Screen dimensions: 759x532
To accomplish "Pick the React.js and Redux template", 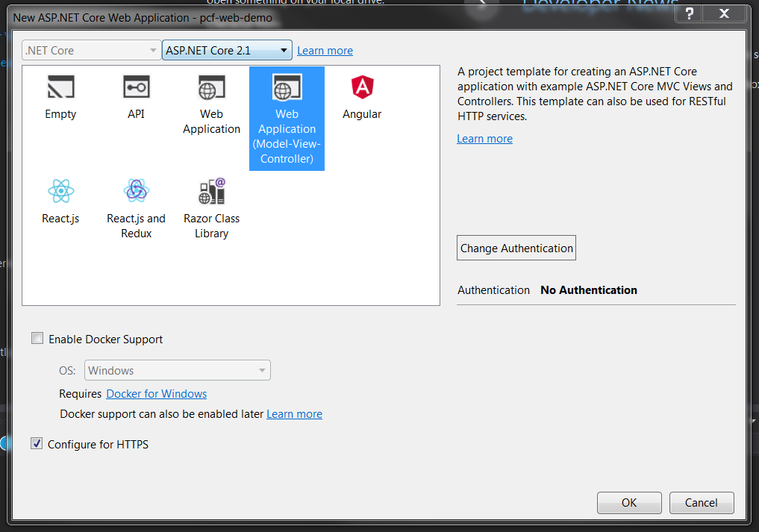I will point(136,208).
